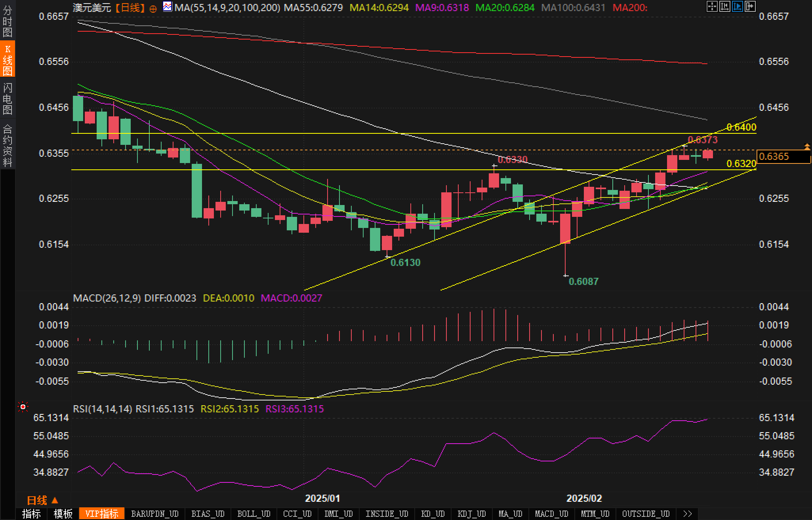Open the 日线 period dropdown at bottom left
The image size is (812, 520).
pos(42,500)
